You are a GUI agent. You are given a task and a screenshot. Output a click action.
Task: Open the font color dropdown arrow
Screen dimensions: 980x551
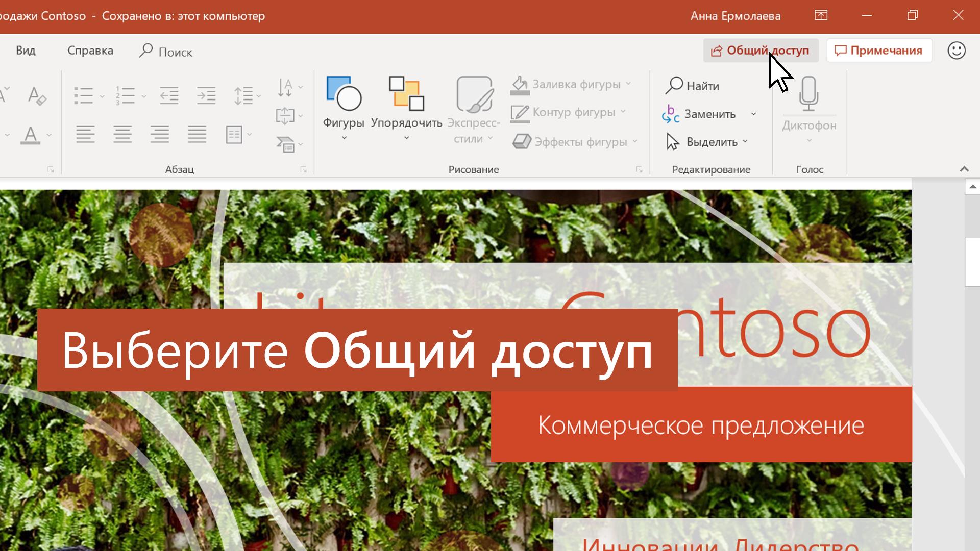(x=49, y=135)
